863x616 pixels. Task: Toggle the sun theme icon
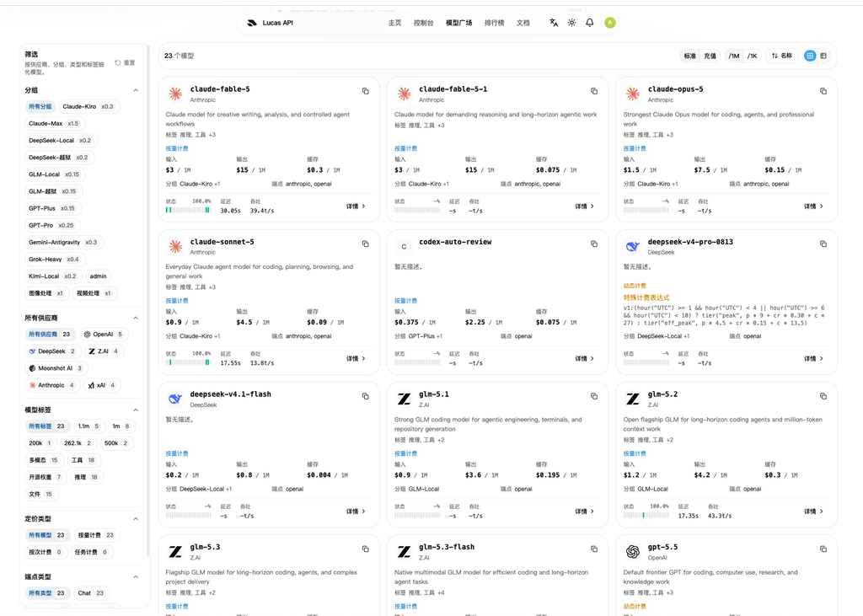(x=572, y=23)
